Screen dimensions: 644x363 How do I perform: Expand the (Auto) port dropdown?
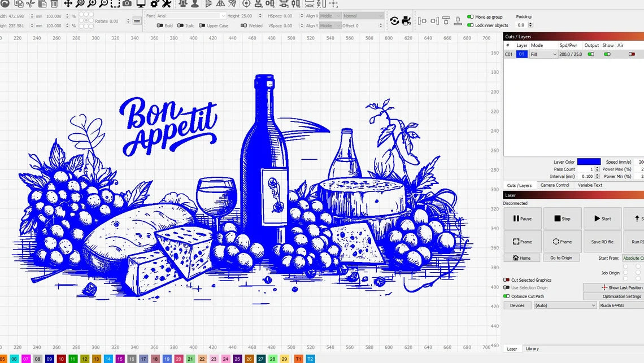point(564,305)
